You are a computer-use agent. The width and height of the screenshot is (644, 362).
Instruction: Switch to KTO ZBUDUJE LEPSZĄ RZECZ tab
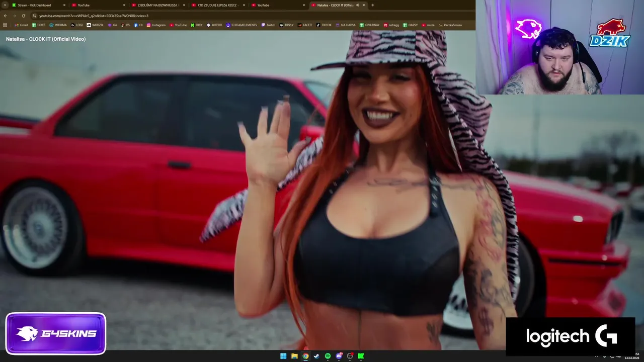point(218,5)
